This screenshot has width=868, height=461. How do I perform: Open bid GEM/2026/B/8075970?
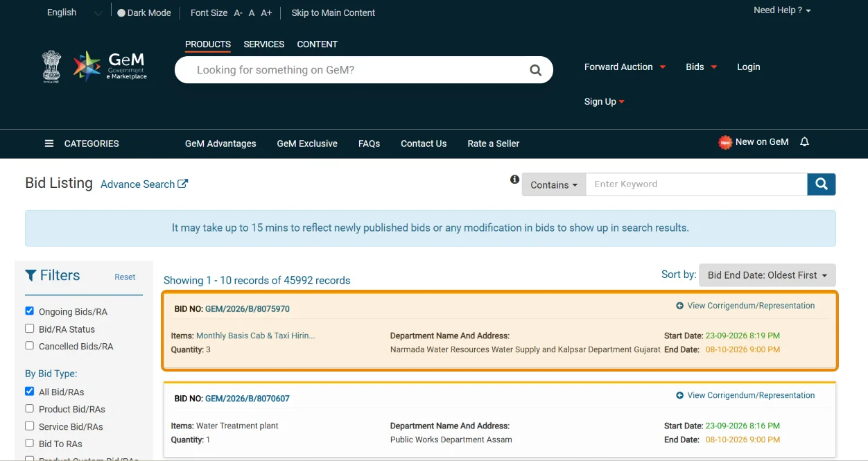[x=248, y=309]
